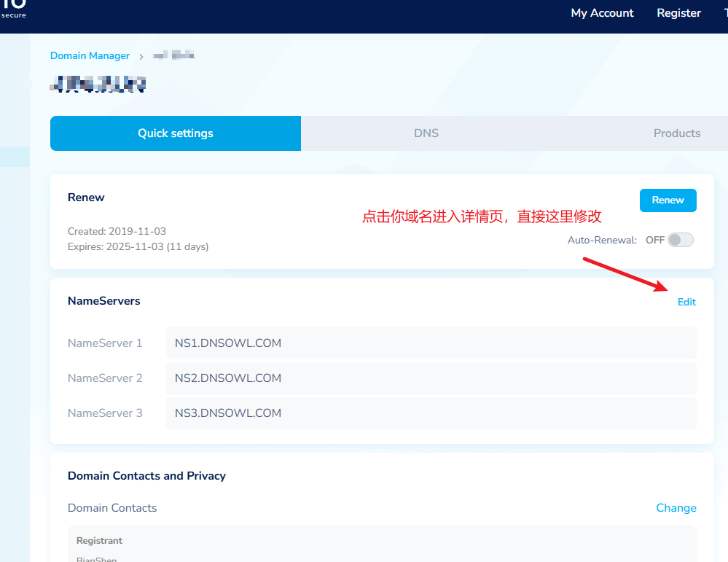Switch to the Products tab

click(676, 133)
